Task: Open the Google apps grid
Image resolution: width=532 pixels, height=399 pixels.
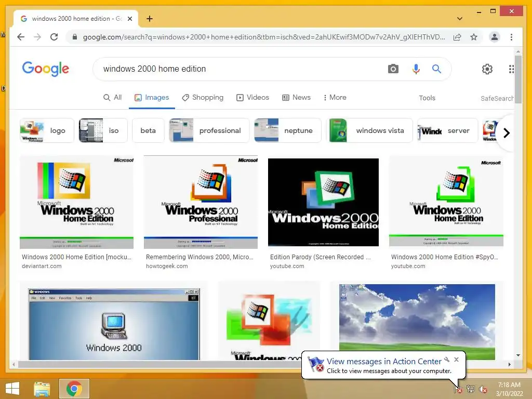Action: 511,69
